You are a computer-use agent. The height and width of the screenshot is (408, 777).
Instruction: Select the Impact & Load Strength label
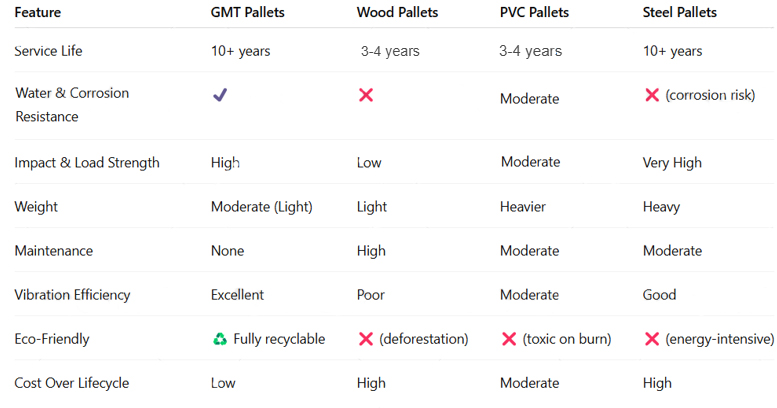tap(87, 163)
